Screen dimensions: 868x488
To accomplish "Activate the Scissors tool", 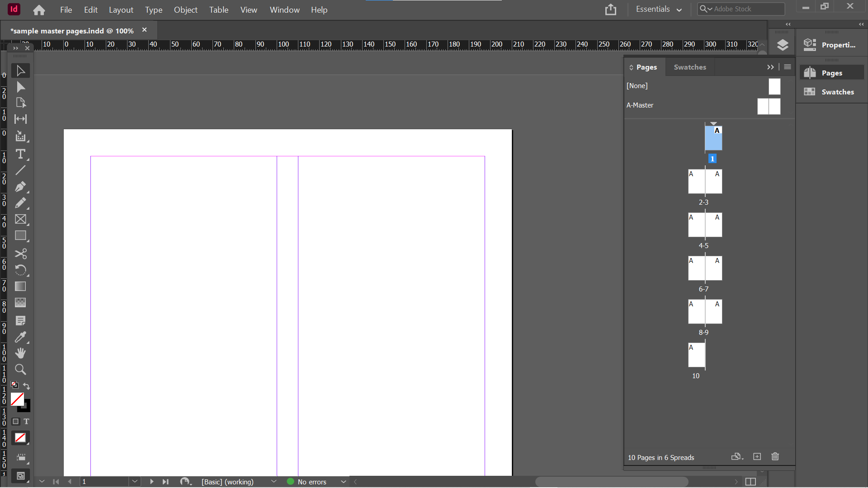I will [20, 254].
